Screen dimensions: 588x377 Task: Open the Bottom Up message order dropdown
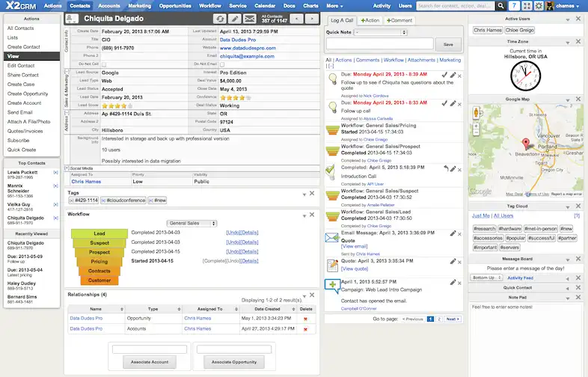click(486, 278)
